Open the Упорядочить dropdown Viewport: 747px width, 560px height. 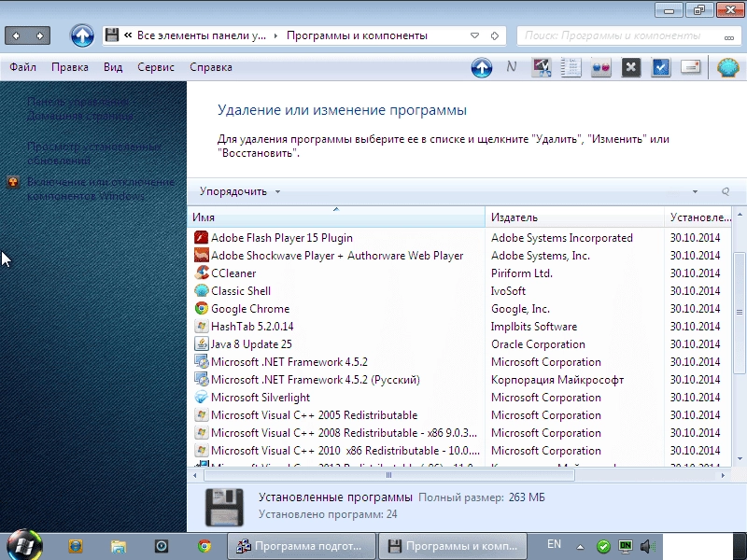(x=240, y=191)
